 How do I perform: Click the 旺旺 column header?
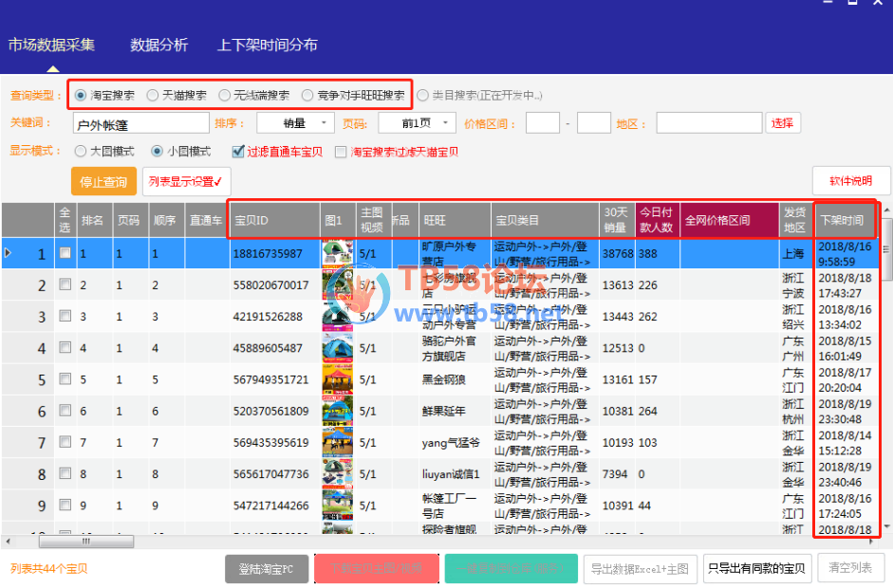454,220
